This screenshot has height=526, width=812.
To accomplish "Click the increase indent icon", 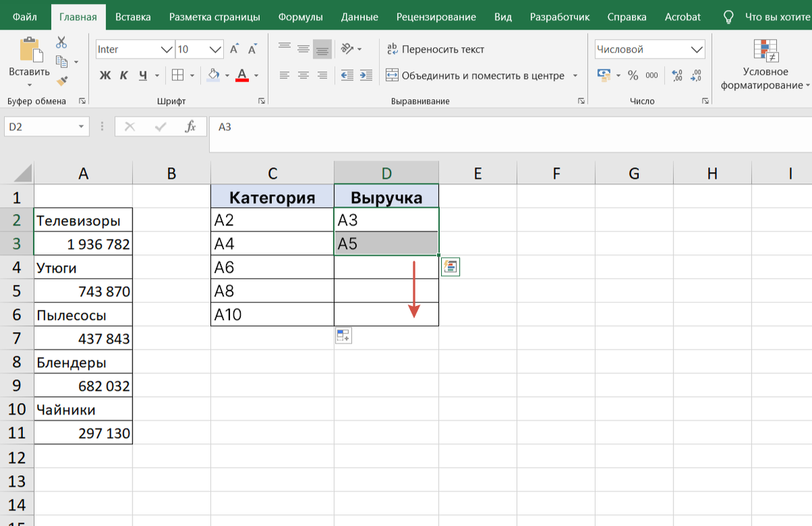I will coord(366,75).
